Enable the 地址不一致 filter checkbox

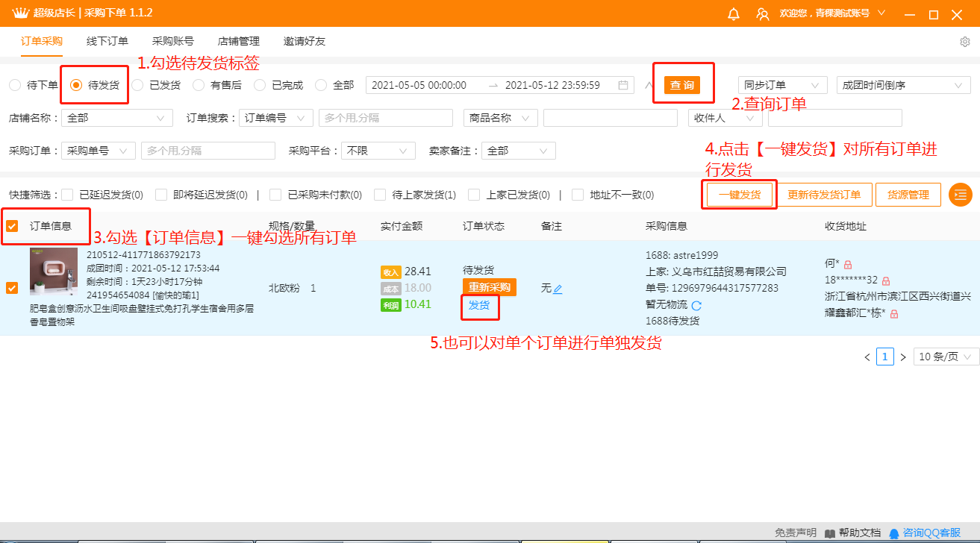(577, 195)
